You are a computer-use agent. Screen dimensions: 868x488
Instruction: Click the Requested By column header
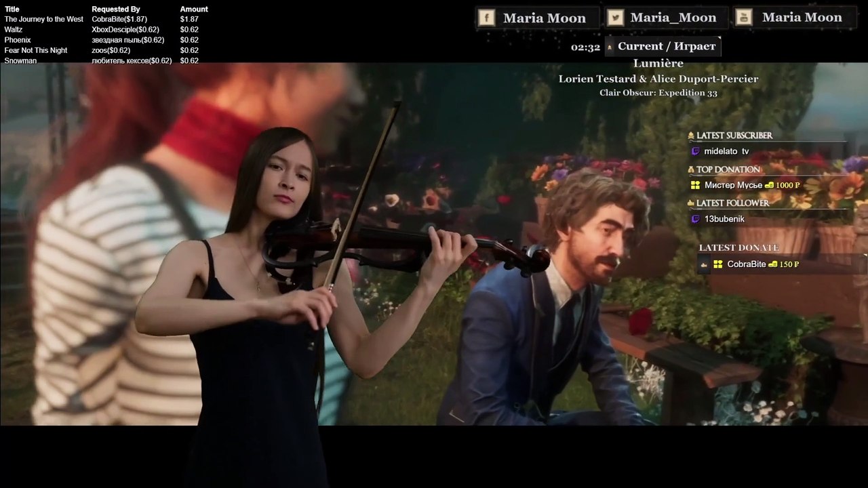coord(116,9)
